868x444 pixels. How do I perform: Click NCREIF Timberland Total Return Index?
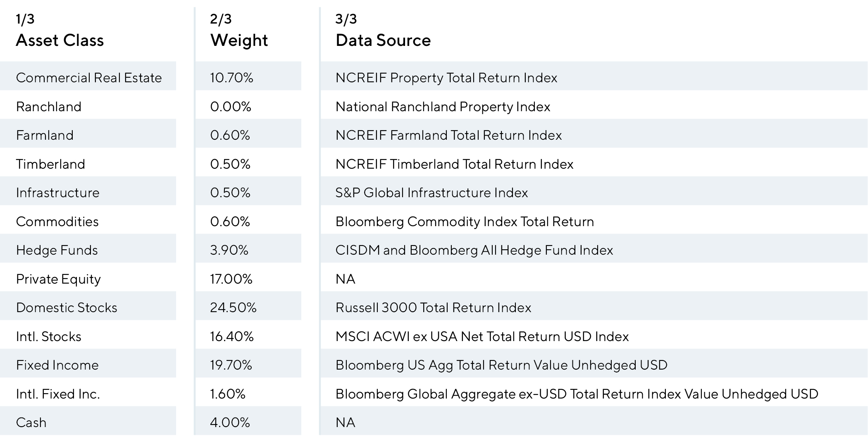click(x=454, y=164)
